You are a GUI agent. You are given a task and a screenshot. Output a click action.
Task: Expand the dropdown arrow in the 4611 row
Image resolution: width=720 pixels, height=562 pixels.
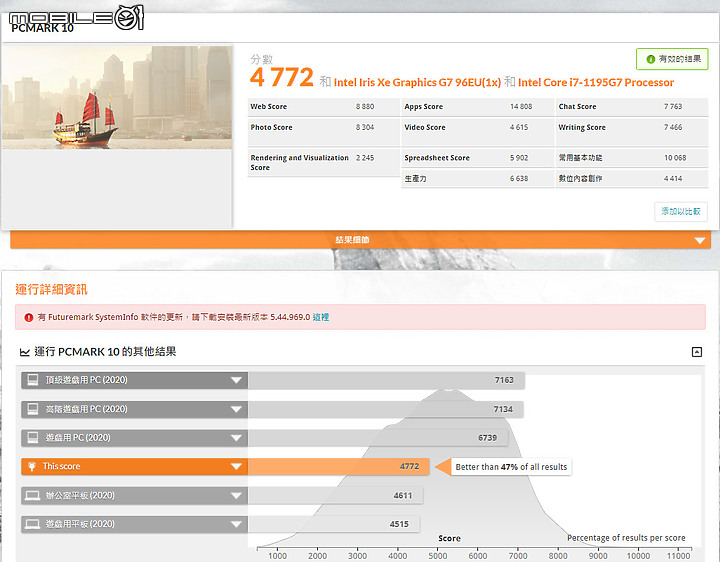pyautogui.click(x=236, y=495)
